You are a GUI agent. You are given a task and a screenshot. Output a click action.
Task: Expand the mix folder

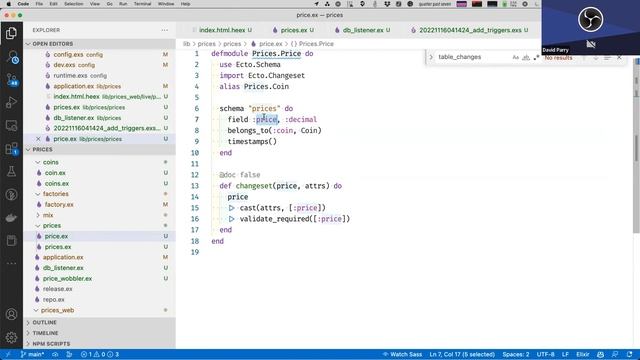[48, 215]
